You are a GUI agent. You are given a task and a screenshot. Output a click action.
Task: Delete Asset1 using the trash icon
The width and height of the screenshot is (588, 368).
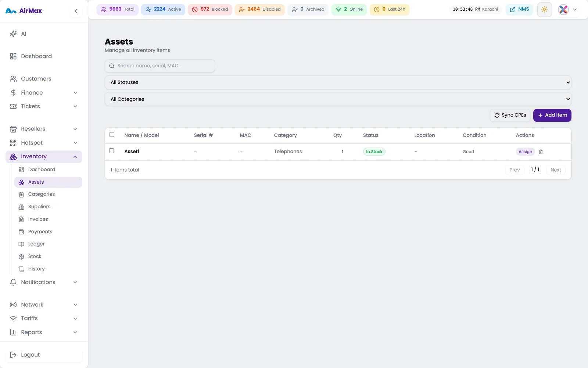541,152
